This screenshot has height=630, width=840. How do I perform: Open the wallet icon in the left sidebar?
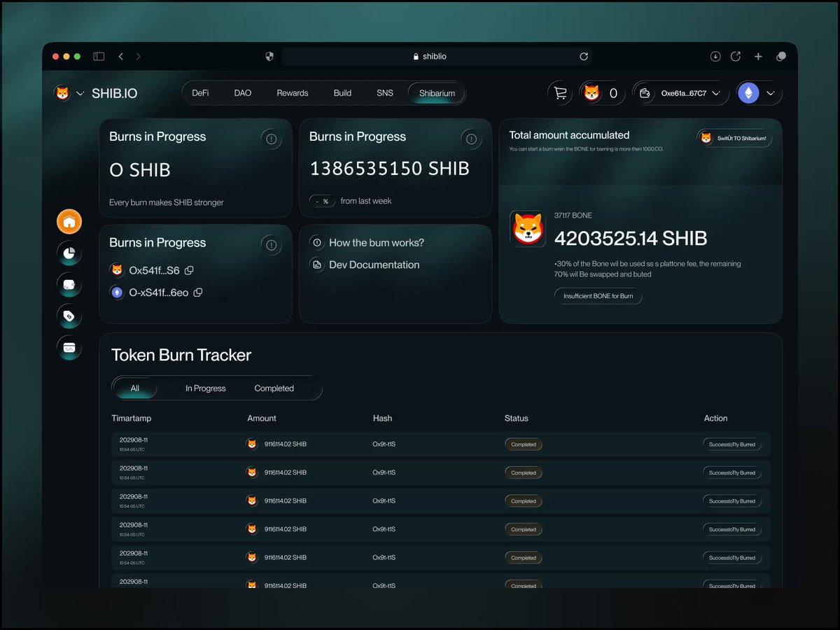point(69,285)
